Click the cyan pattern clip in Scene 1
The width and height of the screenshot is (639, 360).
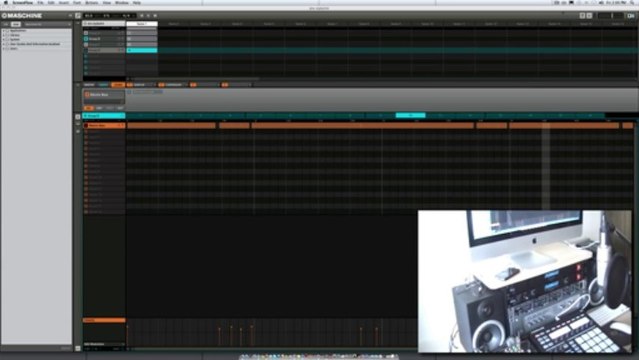tap(142, 50)
